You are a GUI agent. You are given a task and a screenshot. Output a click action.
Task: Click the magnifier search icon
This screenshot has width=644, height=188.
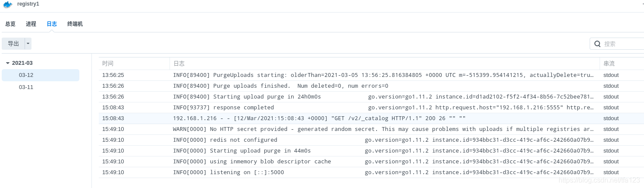pos(597,44)
